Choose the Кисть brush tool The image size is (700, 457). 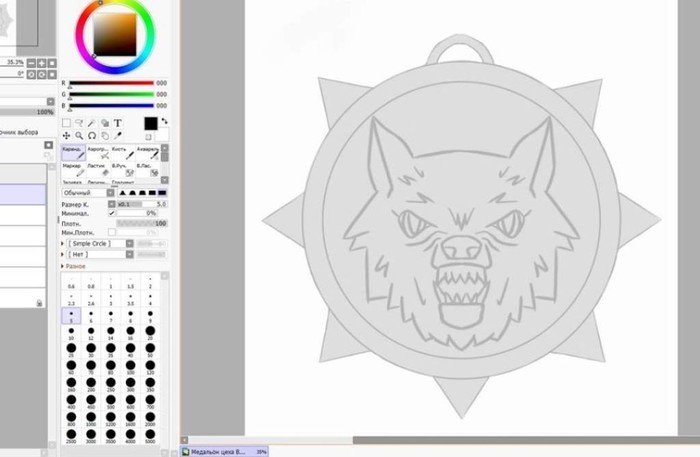[123, 152]
